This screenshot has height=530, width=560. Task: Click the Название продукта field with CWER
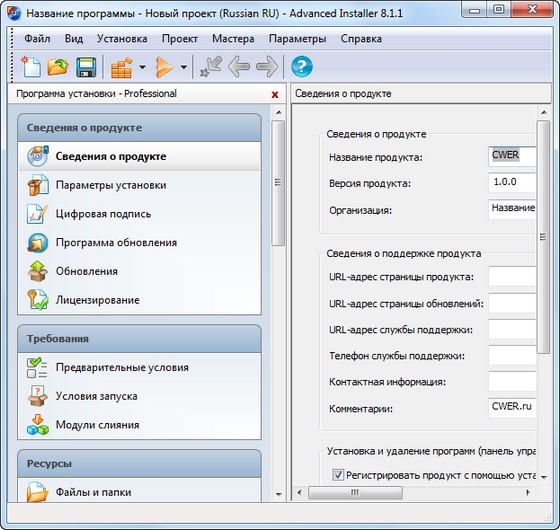pyautogui.click(x=512, y=156)
